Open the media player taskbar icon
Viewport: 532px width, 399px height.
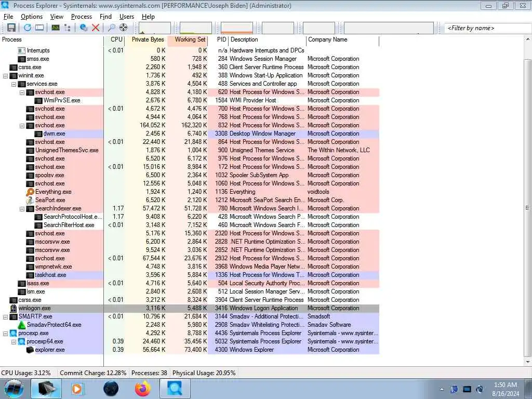coord(77,389)
